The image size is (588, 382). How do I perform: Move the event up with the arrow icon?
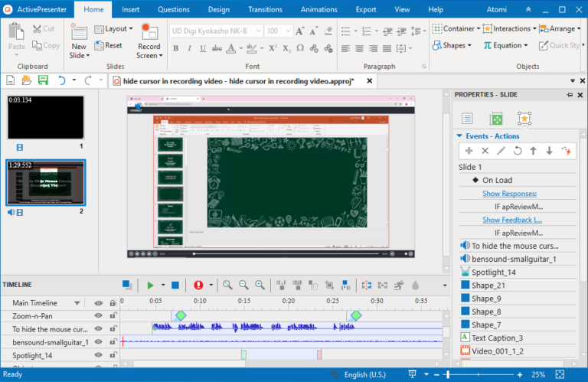[533, 151]
